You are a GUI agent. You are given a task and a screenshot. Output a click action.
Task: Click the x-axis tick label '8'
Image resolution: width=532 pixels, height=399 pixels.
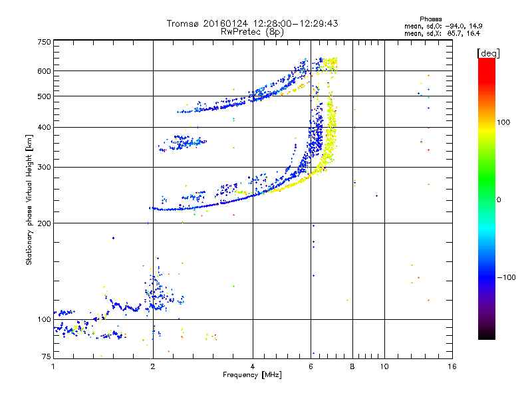(x=352, y=366)
